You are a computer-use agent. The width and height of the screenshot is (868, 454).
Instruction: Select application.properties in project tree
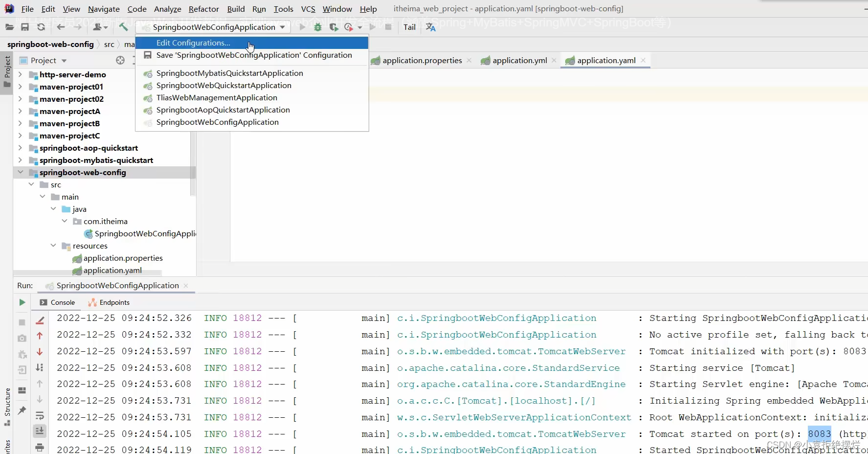coord(123,258)
